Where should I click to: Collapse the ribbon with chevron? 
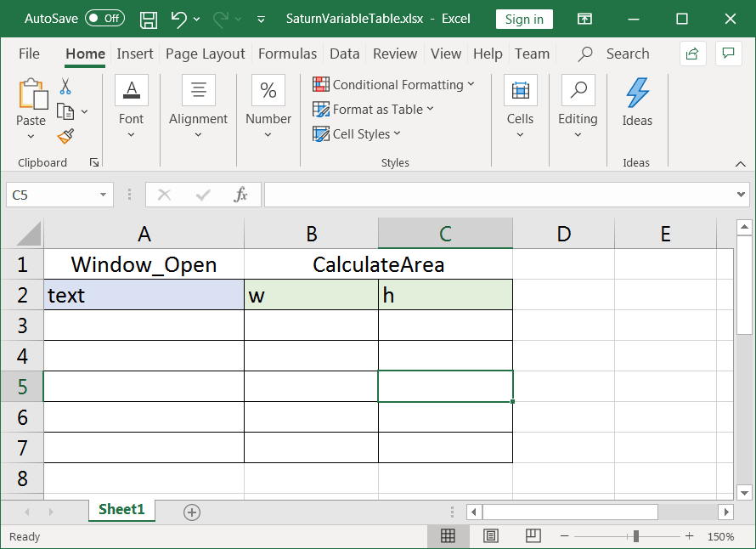click(741, 164)
